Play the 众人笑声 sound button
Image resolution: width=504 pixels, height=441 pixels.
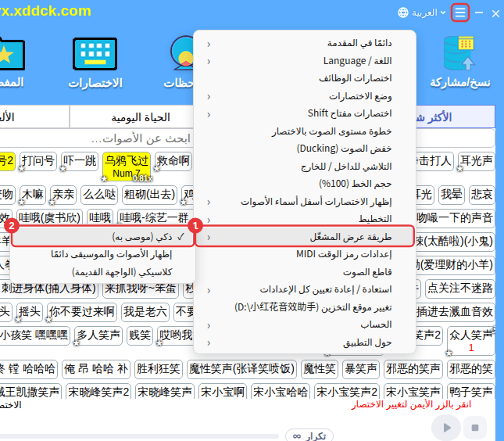point(471,341)
